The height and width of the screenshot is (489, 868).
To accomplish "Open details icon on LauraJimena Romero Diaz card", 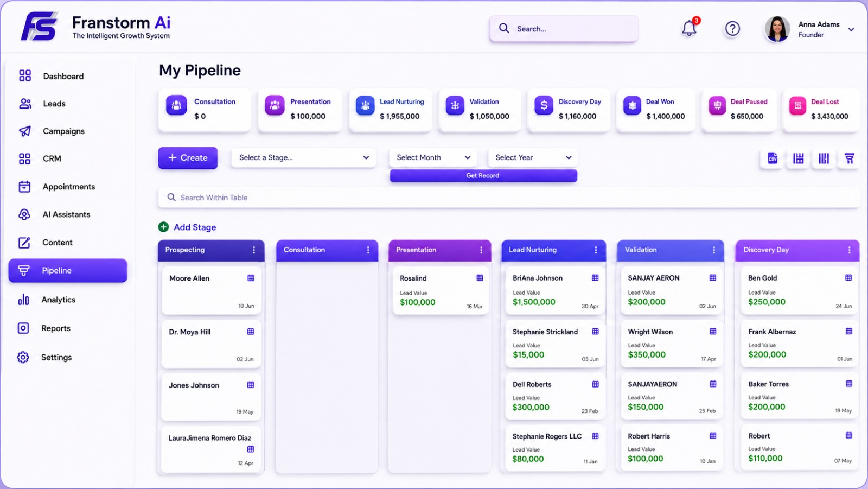I will pyautogui.click(x=251, y=449).
